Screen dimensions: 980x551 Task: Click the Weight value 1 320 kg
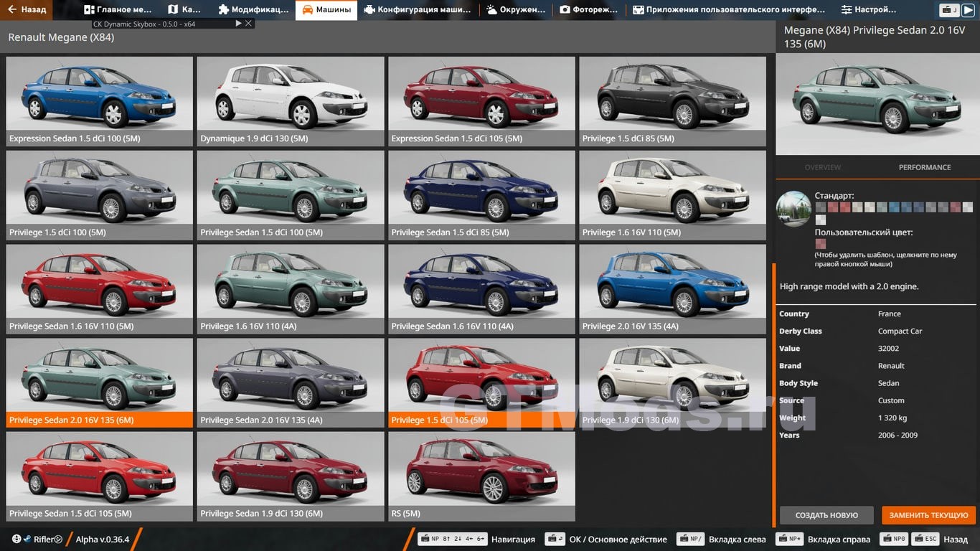click(x=892, y=418)
